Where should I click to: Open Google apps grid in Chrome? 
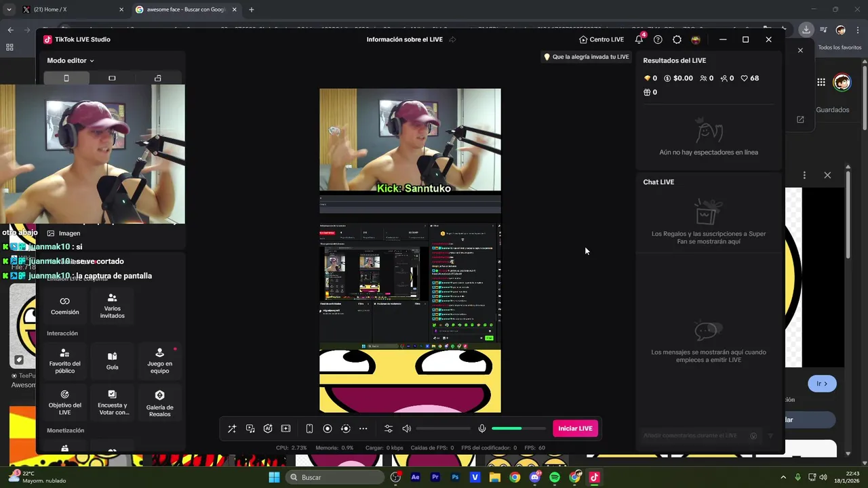coord(821,82)
